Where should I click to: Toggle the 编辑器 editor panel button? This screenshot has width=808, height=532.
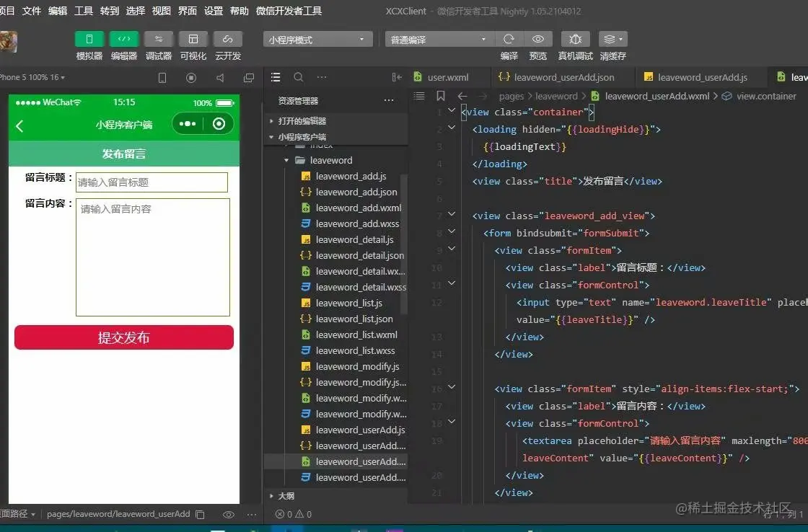click(124, 39)
